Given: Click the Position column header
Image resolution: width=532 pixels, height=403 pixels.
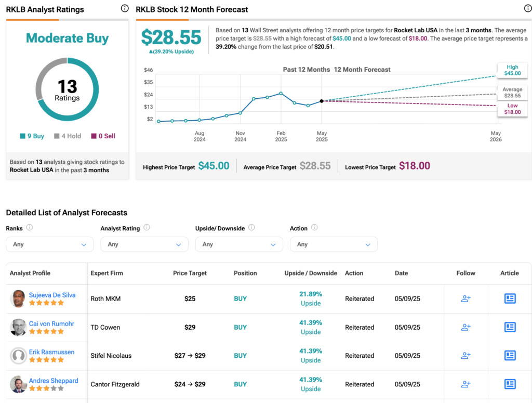Looking at the screenshot, I should pyautogui.click(x=245, y=273).
